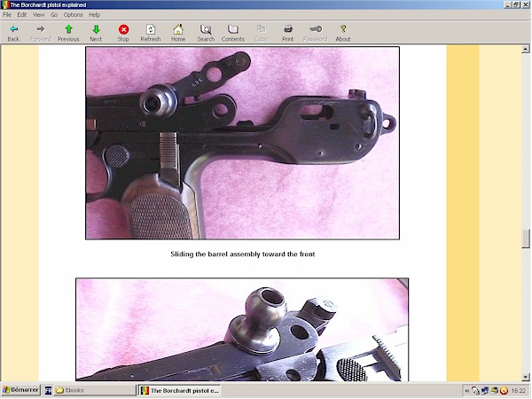Click the first system tray icon after chevron
Viewport: 532px width, 399px height.
(475, 391)
